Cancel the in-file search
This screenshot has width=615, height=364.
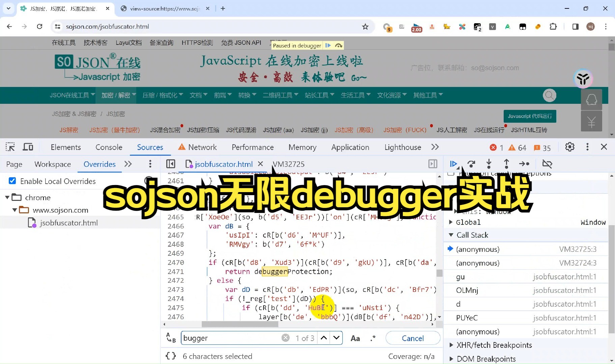coord(413,338)
